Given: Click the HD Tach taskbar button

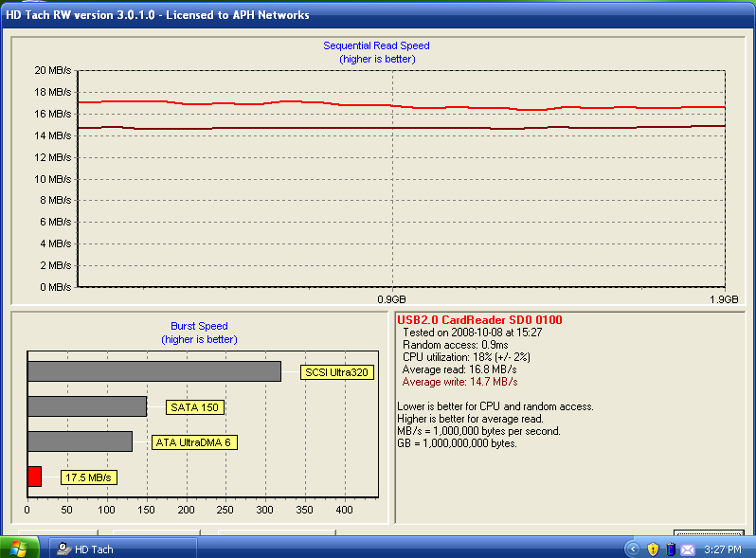Looking at the screenshot, I should [121, 549].
